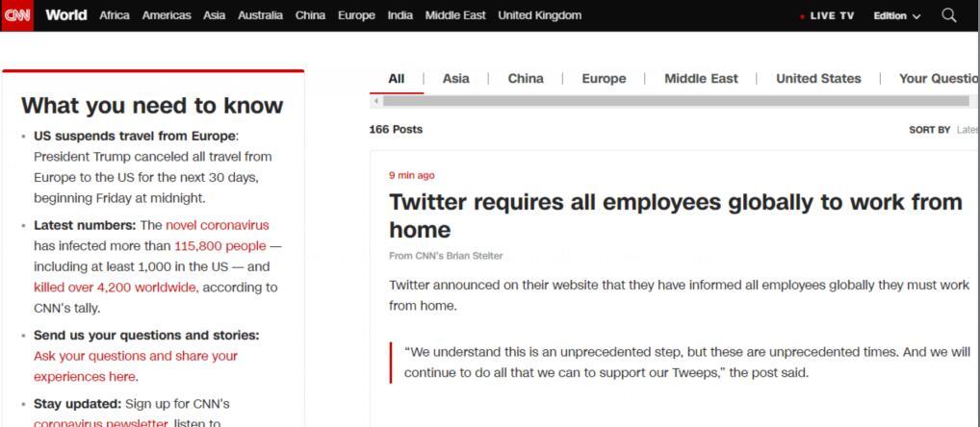
Task: Click the CNN logo icon
Action: pyautogui.click(x=17, y=15)
